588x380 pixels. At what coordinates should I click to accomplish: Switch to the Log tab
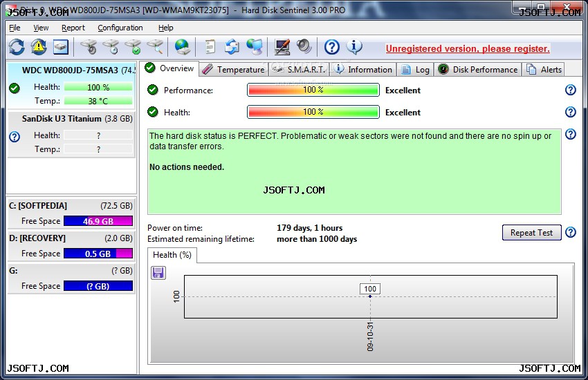click(x=415, y=70)
